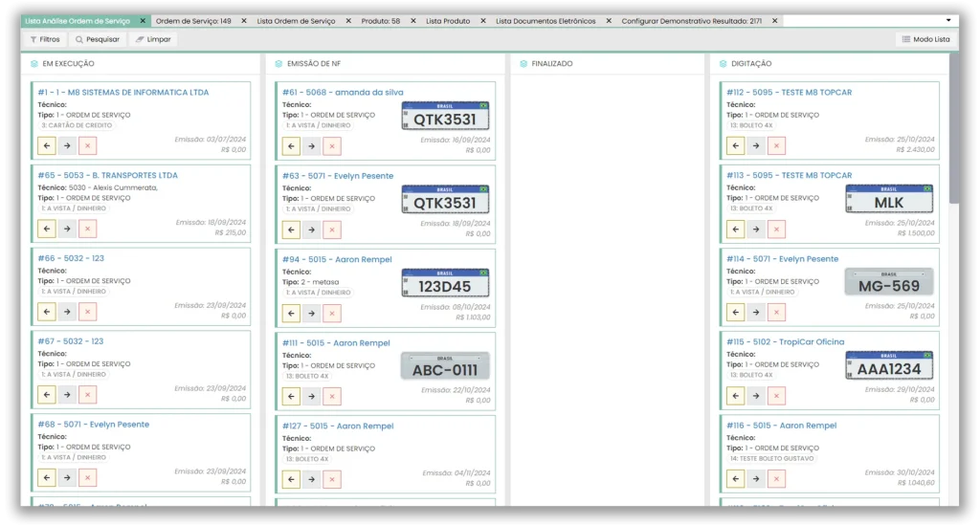Move order #114 Evelyn Pesente back a stage
This screenshot has height=525, width=980.
pyautogui.click(x=735, y=313)
